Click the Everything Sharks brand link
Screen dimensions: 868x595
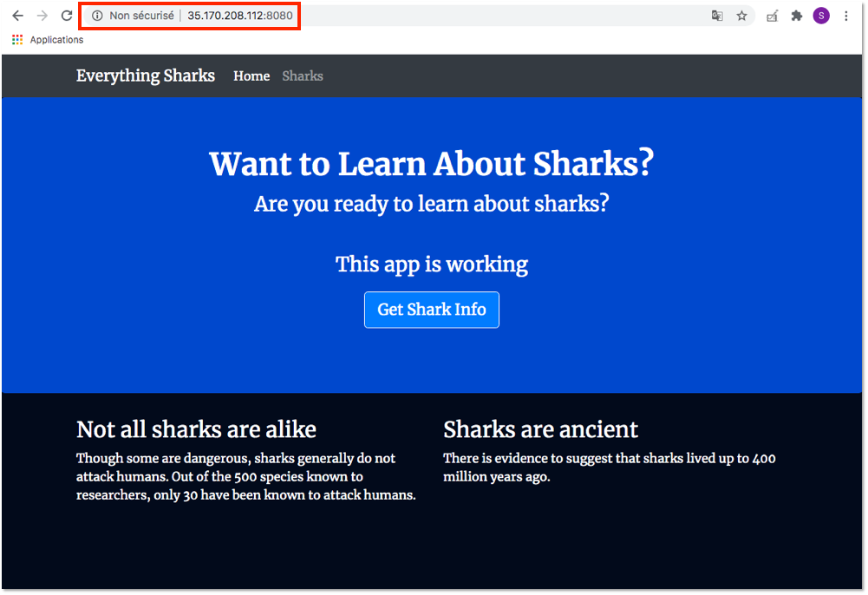pos(146,75)
